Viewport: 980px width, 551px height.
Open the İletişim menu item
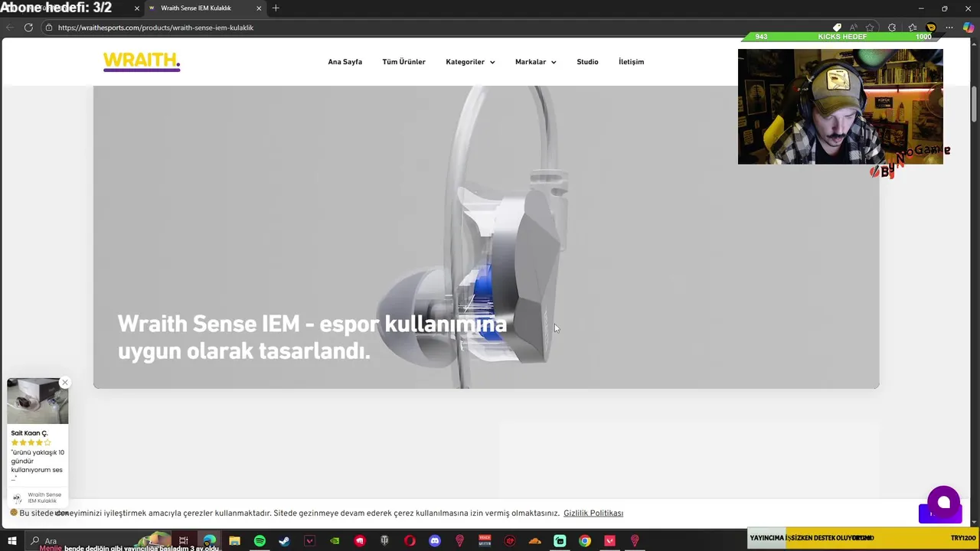pyautogui.click(x=631, y=62)
